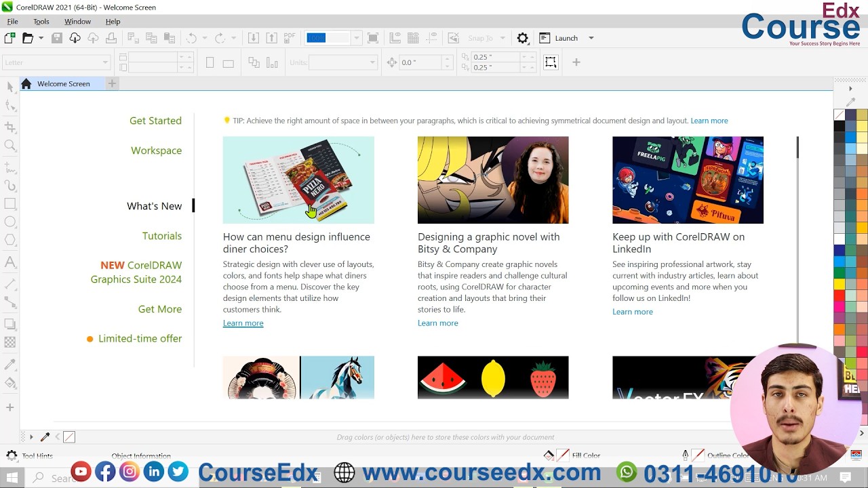Screen dimensions: 868x488
Task: Select the Rectangle tool
Action: coord(9,203)
